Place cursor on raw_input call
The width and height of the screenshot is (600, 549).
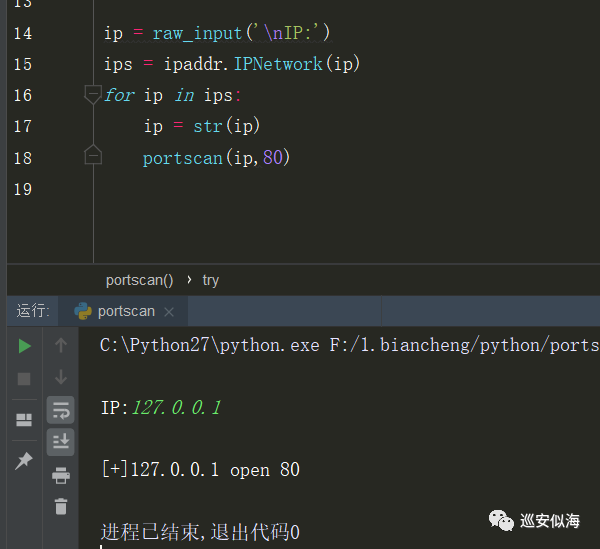coord(197,33)
